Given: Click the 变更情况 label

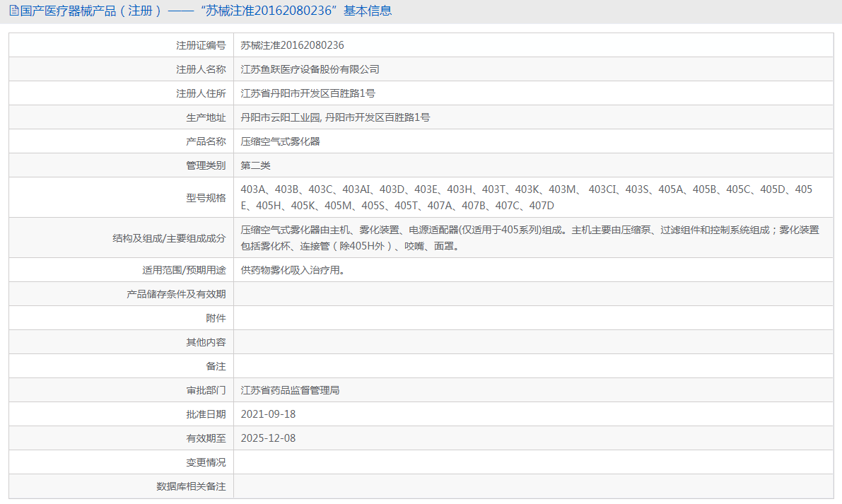Looking at the screenshot, I should tap(206, 463).
